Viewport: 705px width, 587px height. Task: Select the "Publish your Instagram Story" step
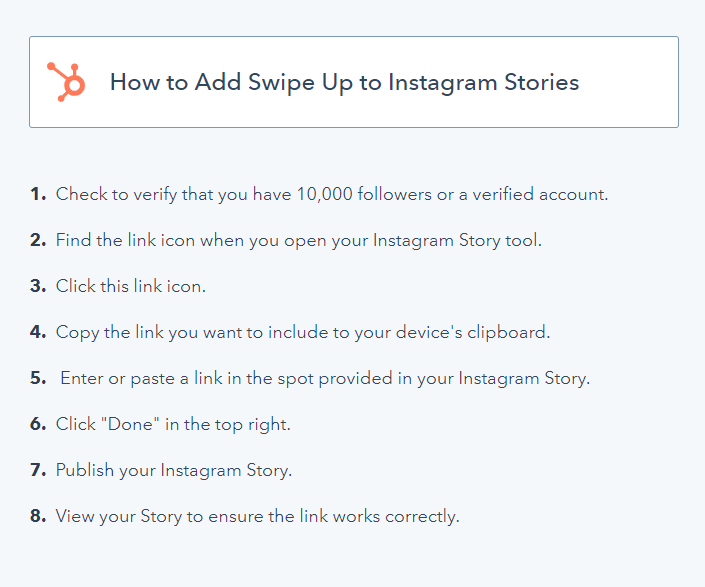[x=174, y=470]
